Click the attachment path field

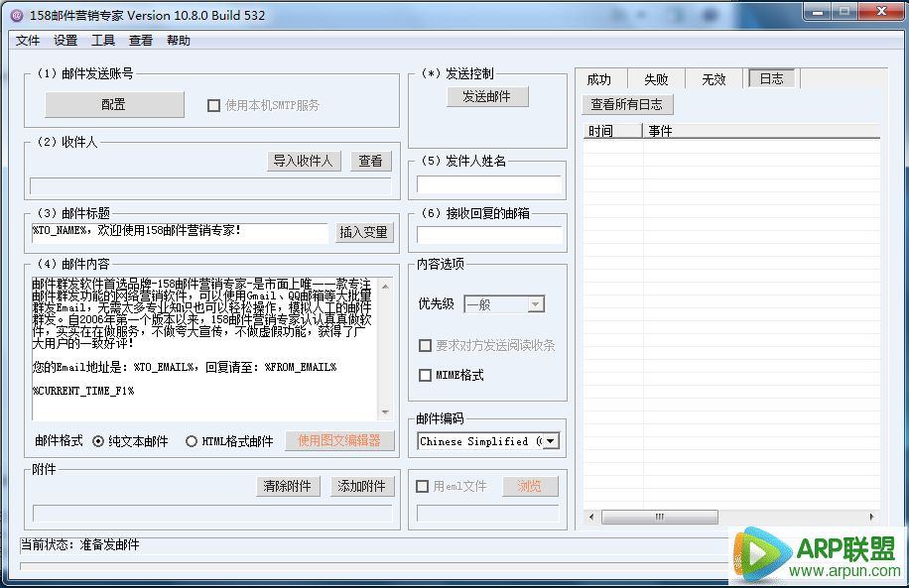[212, 514]
